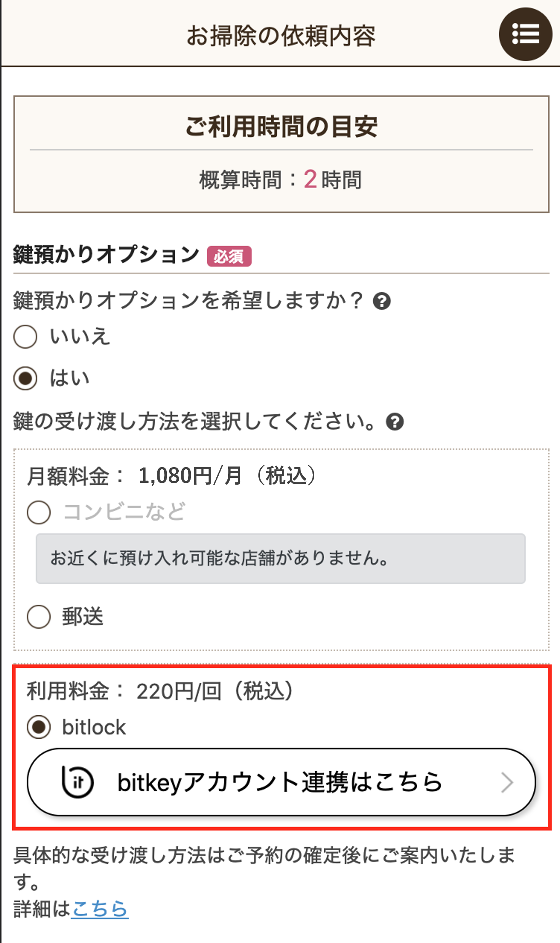The image size is (560, 943).
Task: Click the お掃除の依頼内容 page title
Action: point(281,36)
